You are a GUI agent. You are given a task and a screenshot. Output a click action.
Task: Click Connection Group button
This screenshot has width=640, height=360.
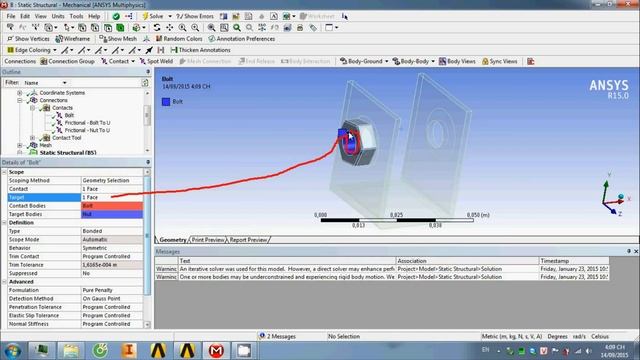(x=67, y=61)
